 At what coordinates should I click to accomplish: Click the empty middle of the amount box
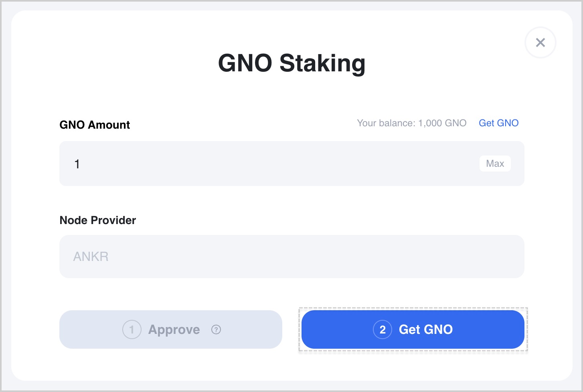point(281,164)
